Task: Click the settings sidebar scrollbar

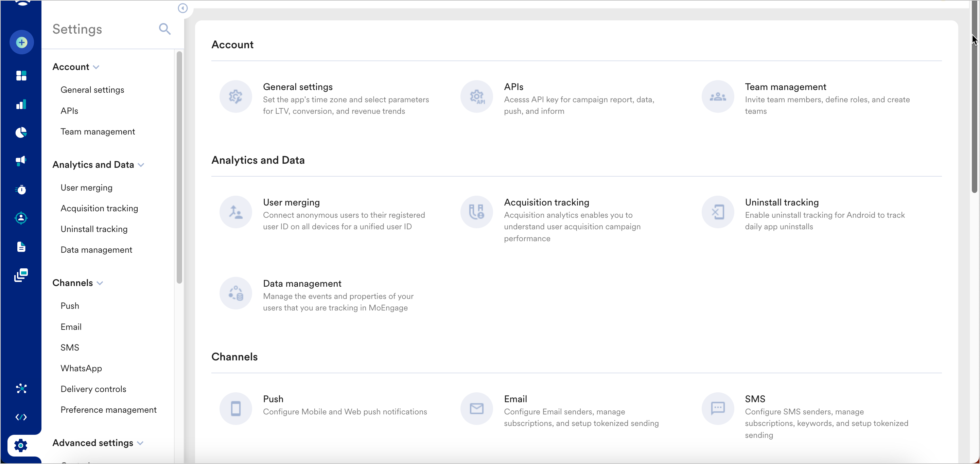Action: coord(179,167)
